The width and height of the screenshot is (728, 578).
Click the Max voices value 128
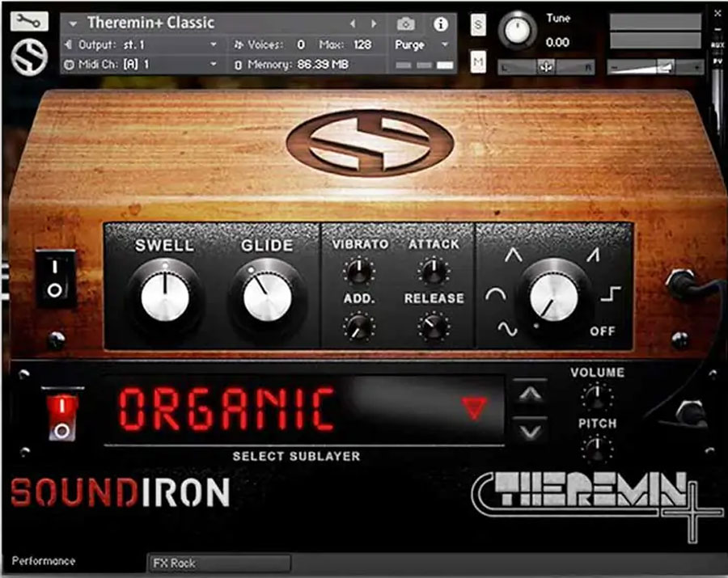pos(362,44)
